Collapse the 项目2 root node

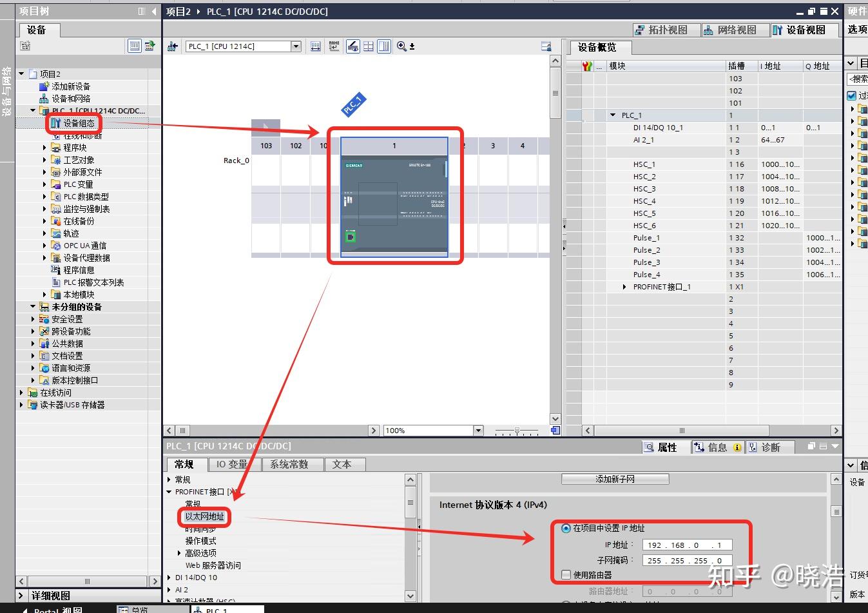click(22, 74)
